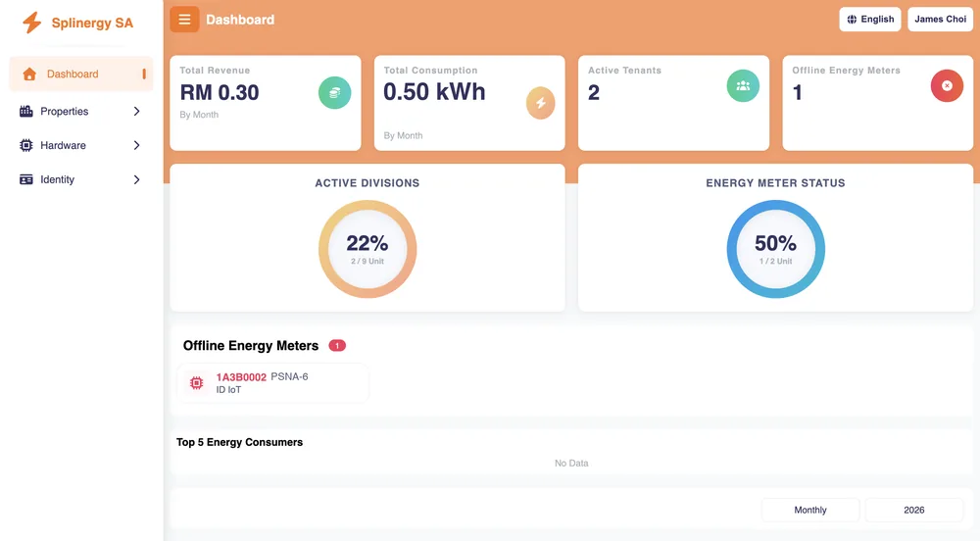This screenshot has width=980, height=541.
Task: Click the Active Tenants value 2
Action: pos(594,92)
